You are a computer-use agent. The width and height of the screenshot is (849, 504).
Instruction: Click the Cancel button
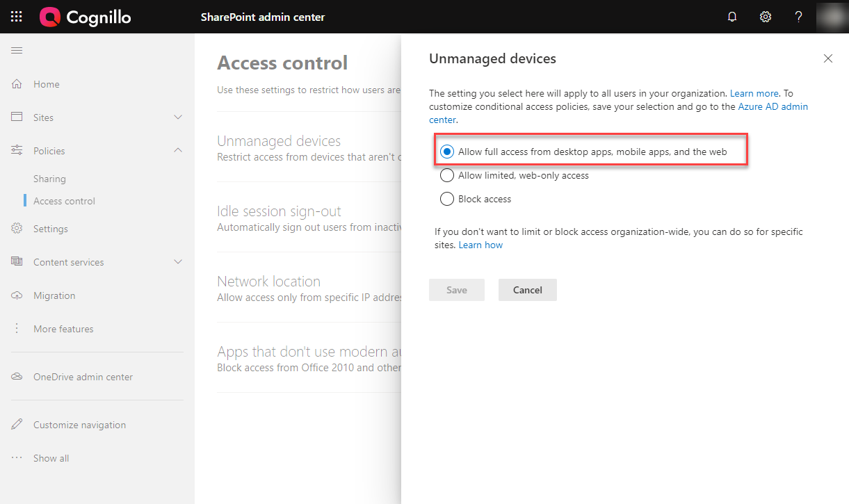click(528, 290)
